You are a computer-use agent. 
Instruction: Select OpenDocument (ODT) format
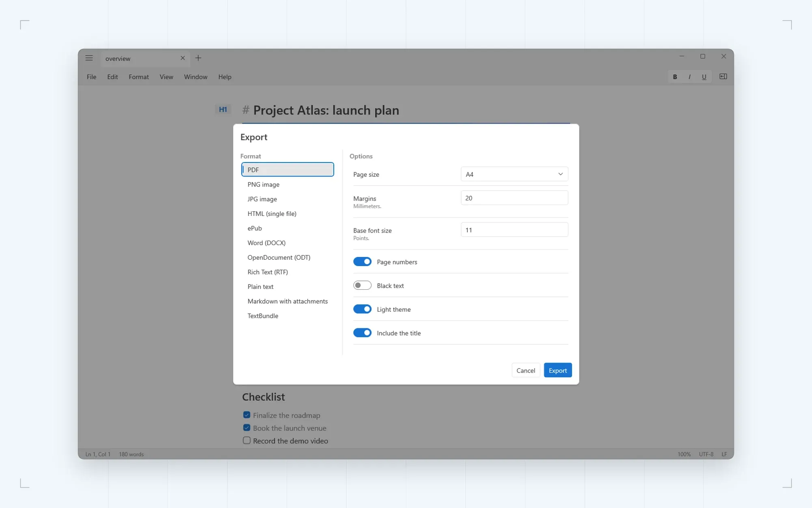[287, 258]
